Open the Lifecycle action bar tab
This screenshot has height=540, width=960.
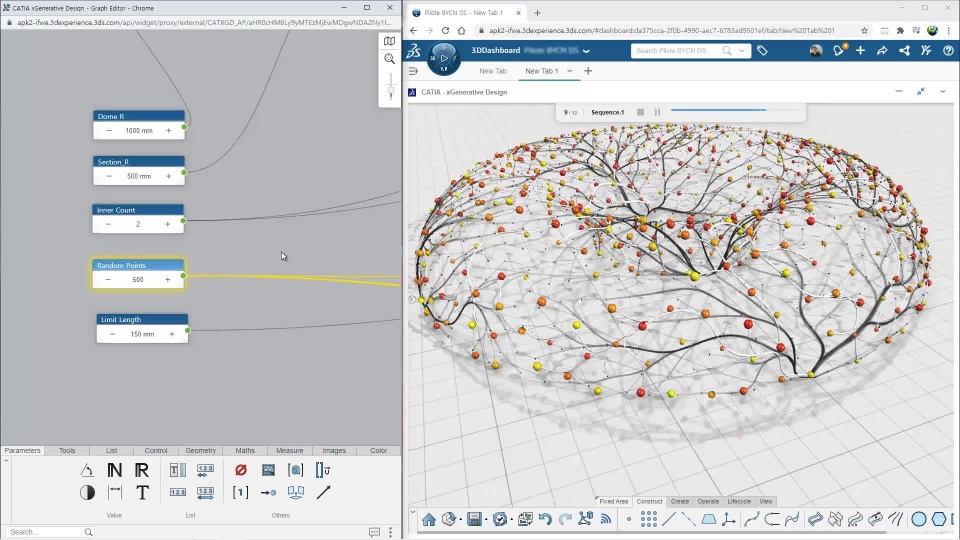click(x=739, y=501)
